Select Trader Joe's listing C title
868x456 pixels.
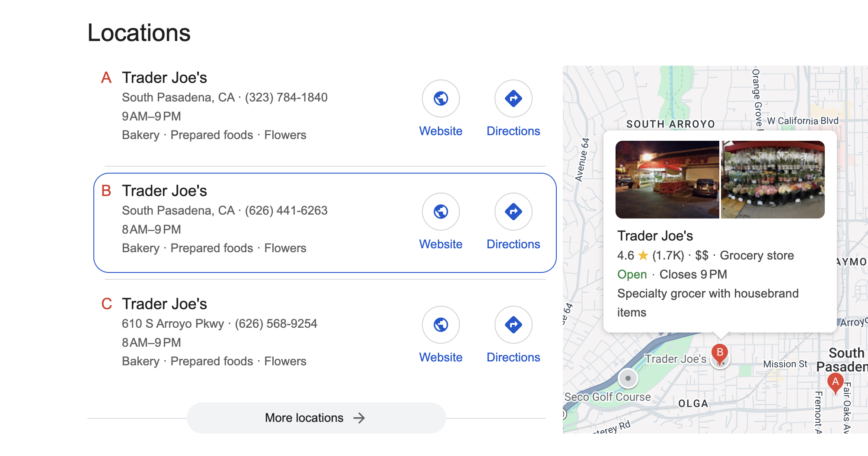(x=164, y=304)
